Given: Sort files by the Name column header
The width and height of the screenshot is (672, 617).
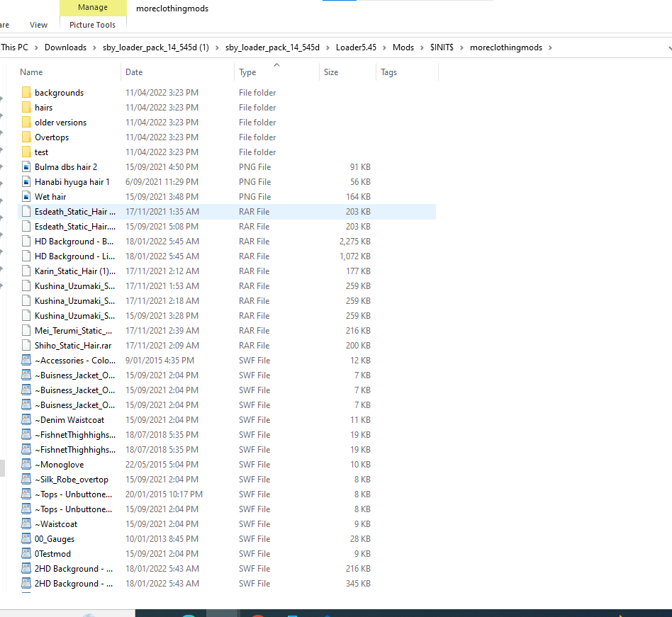Looking at the screenshot, I should click(32, 72).
